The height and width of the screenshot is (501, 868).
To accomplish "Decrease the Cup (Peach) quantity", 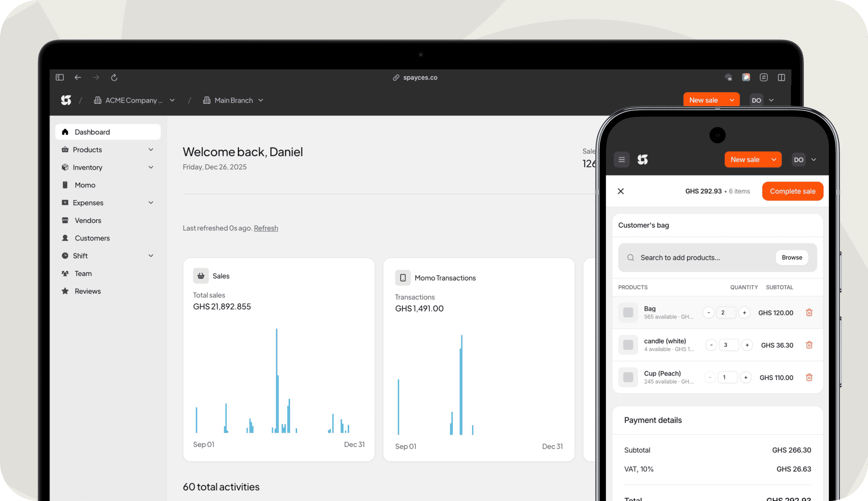I will coord(710,377).
